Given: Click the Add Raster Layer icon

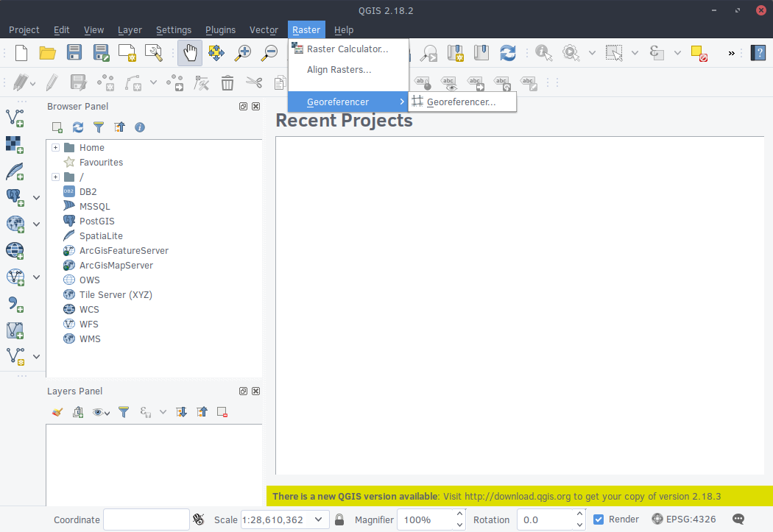Looking at the screenshot, I should pos(15,144).
